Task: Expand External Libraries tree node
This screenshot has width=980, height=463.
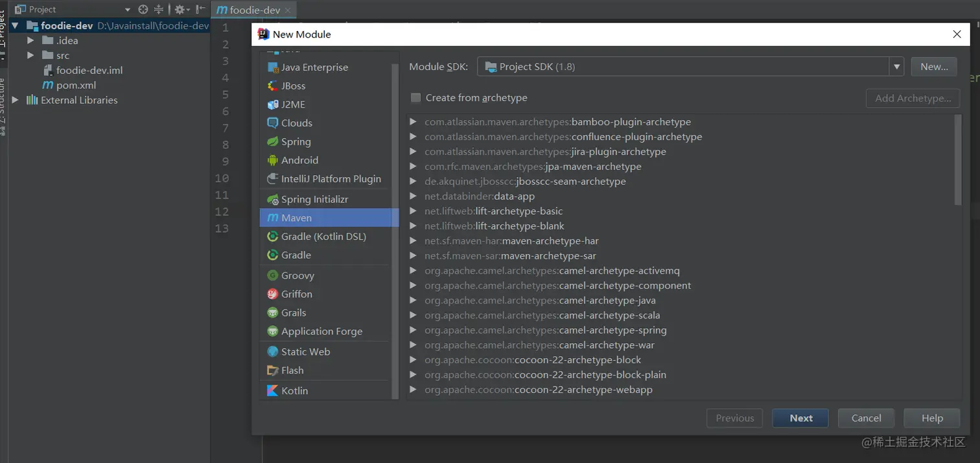Action: click(x=16, y=100)
